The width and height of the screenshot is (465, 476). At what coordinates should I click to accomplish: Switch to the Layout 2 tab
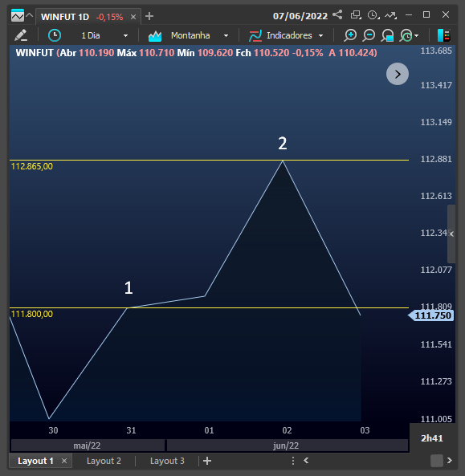click(x=104, y=461)
